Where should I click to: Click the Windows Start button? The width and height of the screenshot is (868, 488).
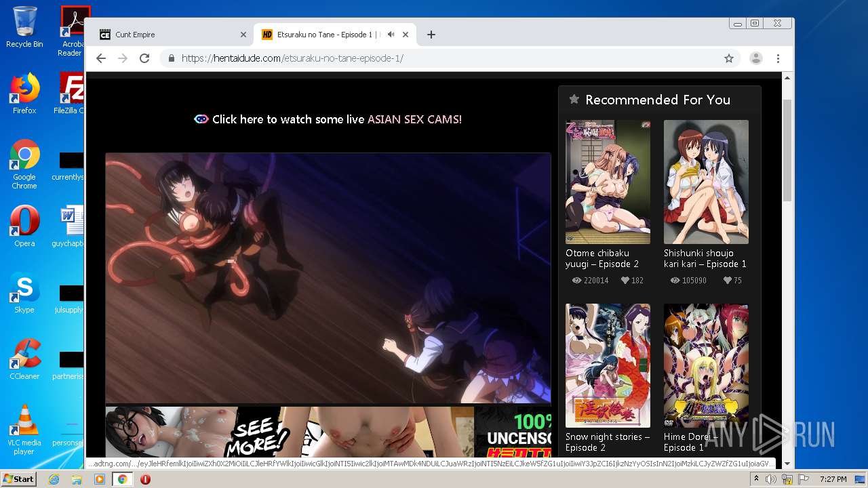pyautogui.click(x=19, y=479)
